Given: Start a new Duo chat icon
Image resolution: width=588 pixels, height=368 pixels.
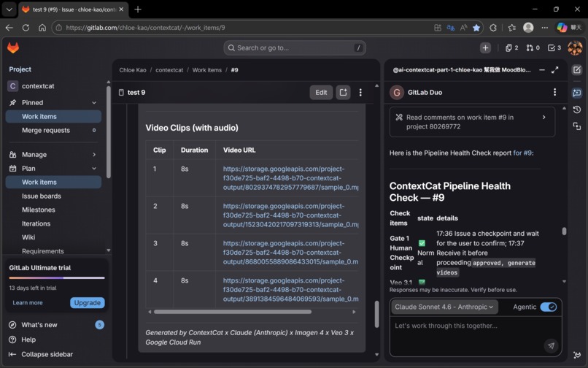Looking at the screenshot, I should click(577, 70).
